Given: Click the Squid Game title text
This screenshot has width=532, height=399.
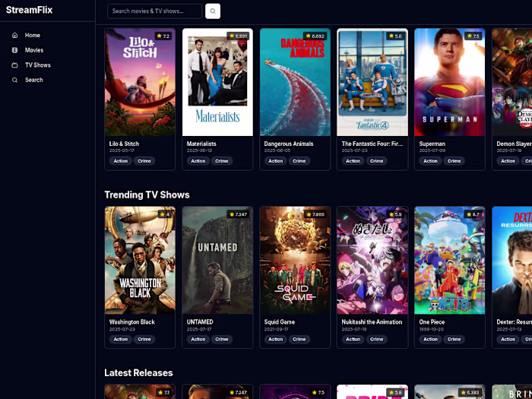Looking at the screenshot, I should click(279, 321).
